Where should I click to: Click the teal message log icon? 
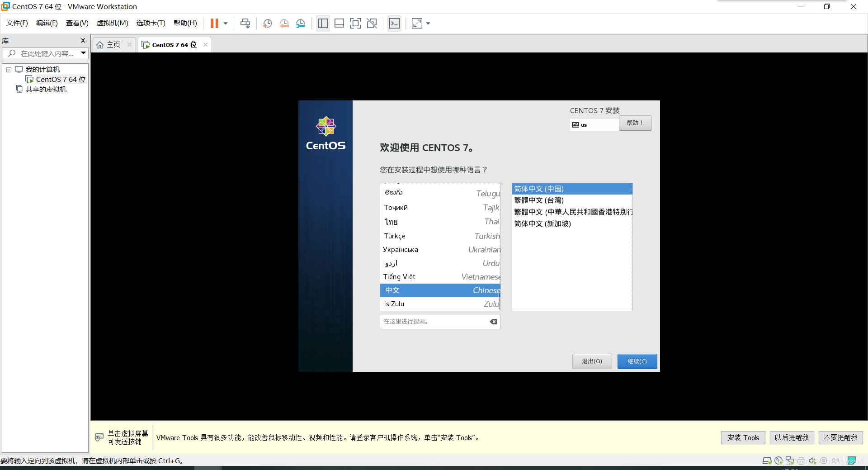tap(852, 461)
